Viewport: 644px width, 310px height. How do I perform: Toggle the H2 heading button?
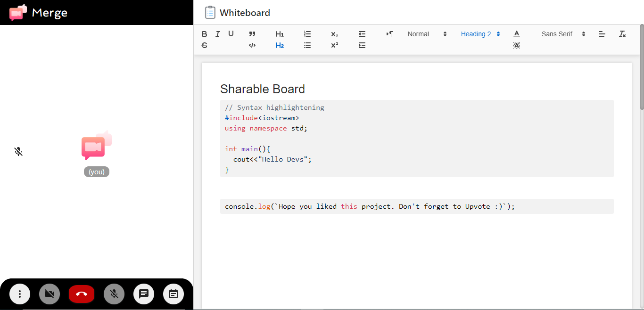tap(280, 45)
